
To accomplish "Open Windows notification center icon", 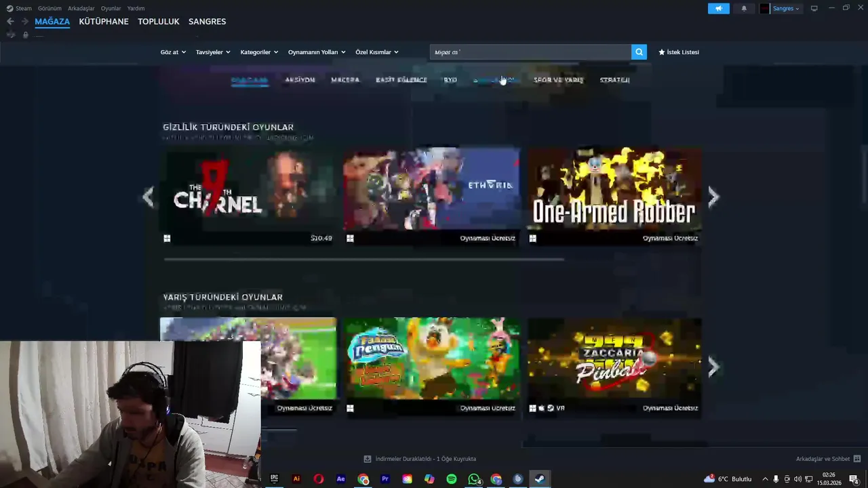I will click(x=854, y=479).
